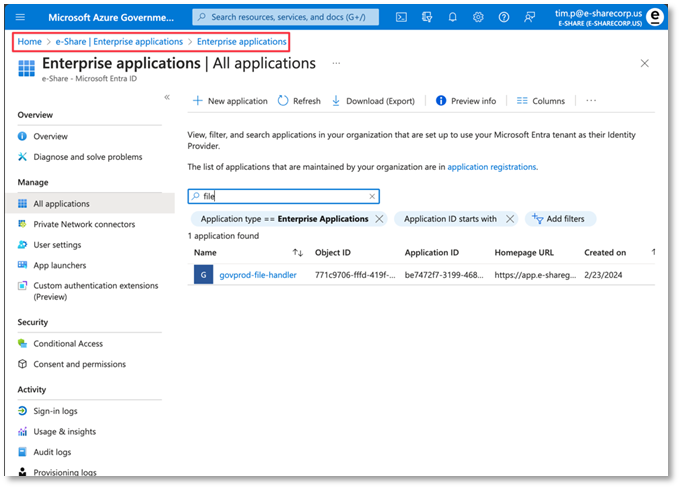Open the application registrations link
Viewport: 681px width, 489px height.
coord(492,167)
